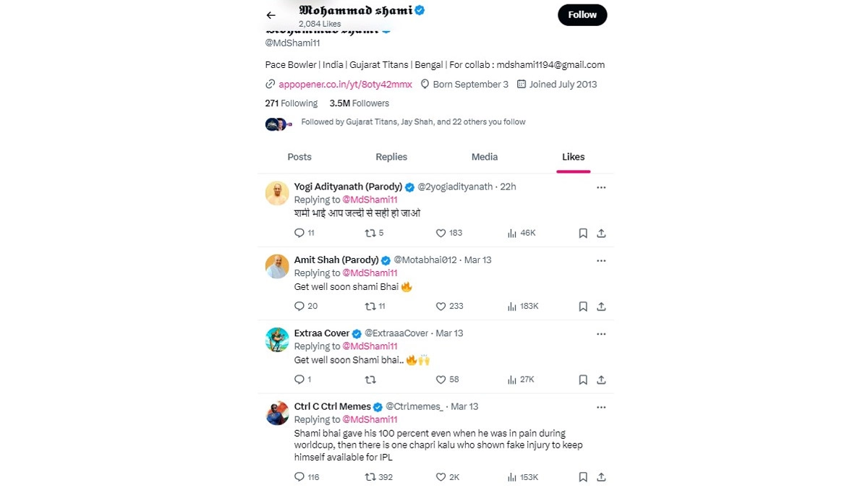Open more options on Yogi Adityanath post
The image size is (868, 488).
click(x=601, y=187)
